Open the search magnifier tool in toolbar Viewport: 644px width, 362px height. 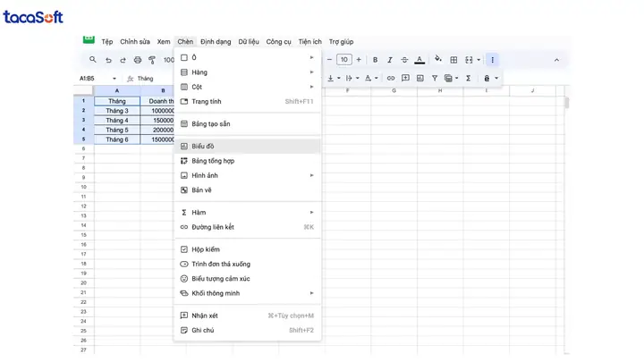pyautogui.click(x=93, y=60)
